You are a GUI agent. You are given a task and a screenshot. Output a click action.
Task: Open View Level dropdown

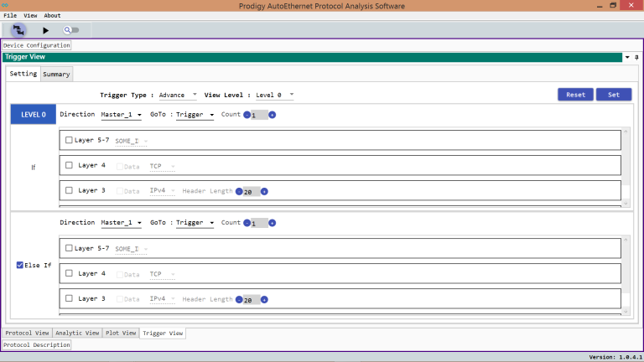[x=274, y=95]
